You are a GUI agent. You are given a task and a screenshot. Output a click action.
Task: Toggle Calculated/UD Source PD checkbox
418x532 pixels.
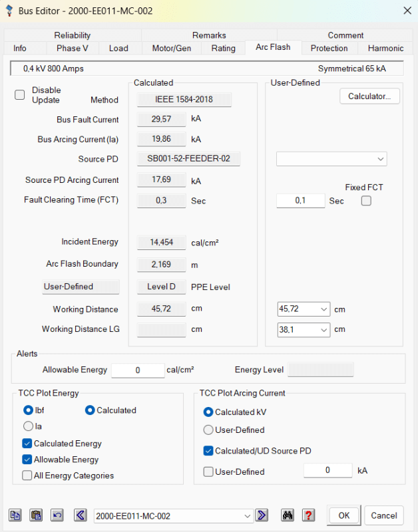pos(208,451)
